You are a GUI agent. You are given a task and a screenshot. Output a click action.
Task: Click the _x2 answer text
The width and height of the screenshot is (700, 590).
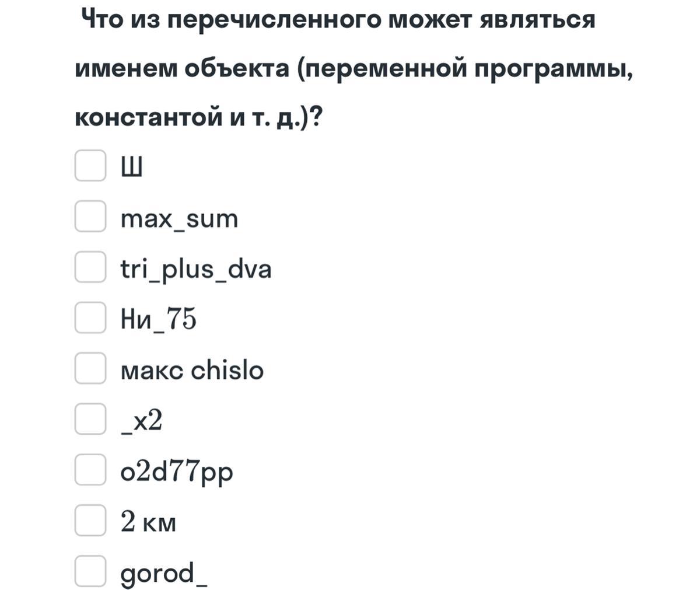coord(142,421)
